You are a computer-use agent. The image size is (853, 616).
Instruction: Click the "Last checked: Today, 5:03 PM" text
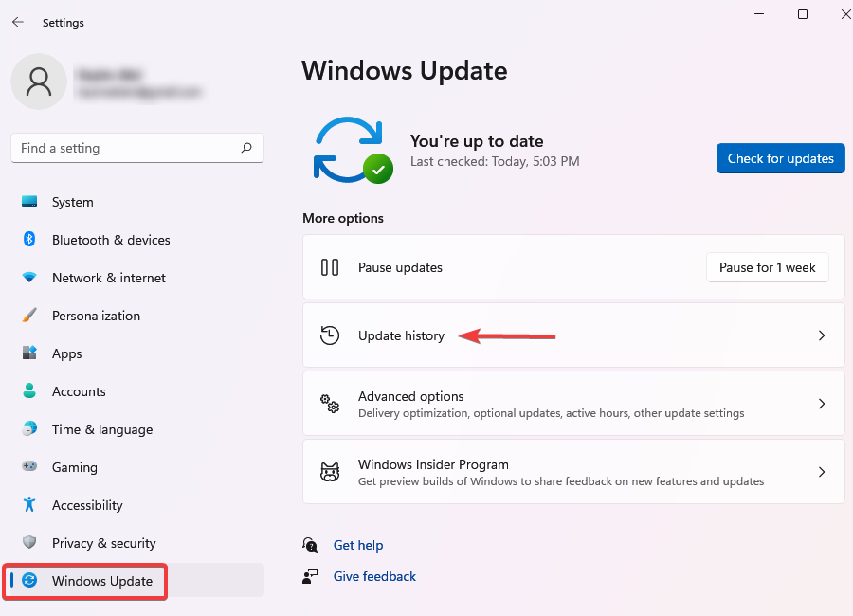coord(495,161)
